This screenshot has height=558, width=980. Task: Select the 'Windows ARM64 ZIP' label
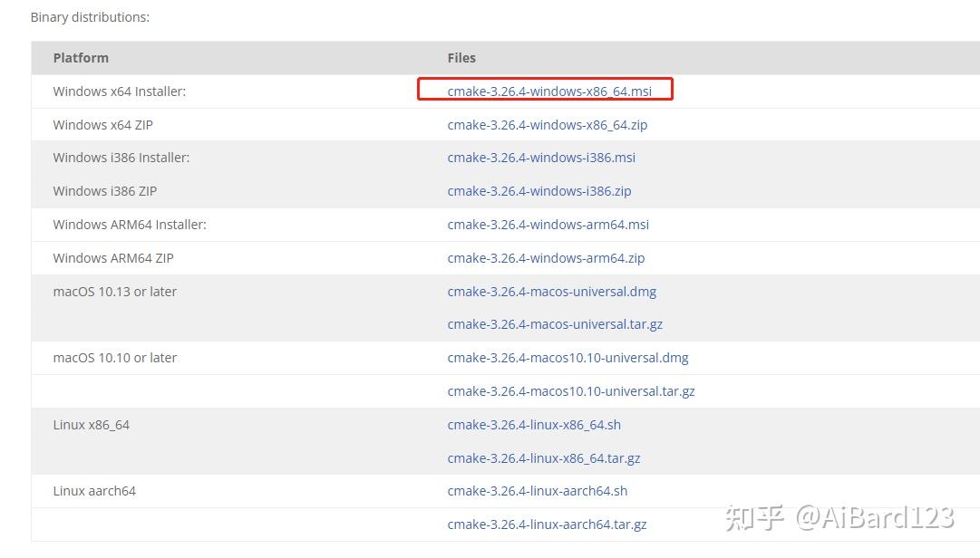pyautogui.click(x=113, y=258)
